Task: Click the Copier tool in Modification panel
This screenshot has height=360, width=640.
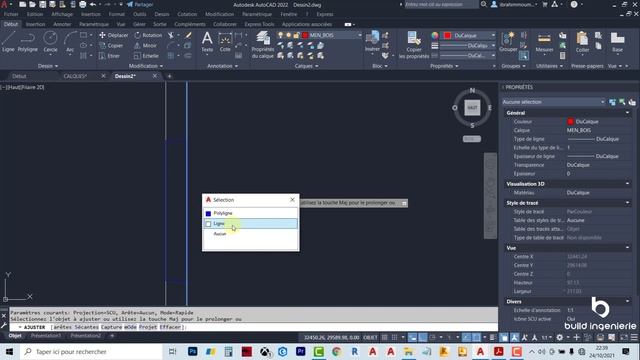Action: [x=111, y=45]
